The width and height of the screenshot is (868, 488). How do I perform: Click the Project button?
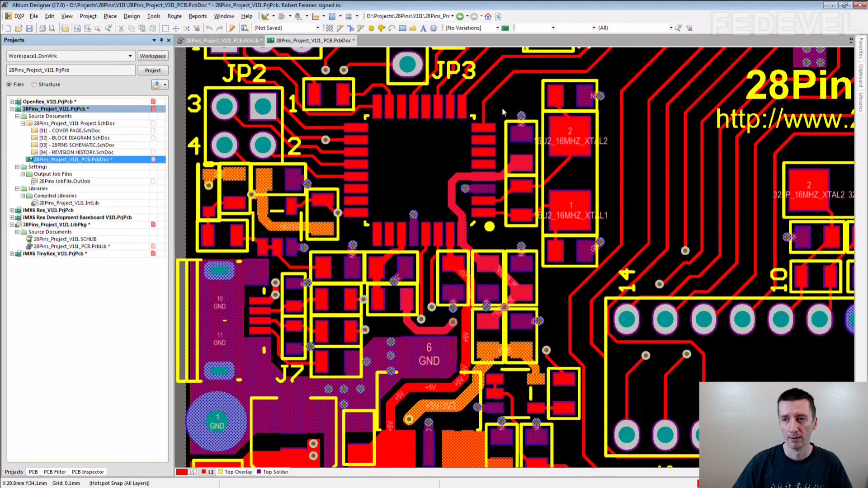(x=153, y=70)
